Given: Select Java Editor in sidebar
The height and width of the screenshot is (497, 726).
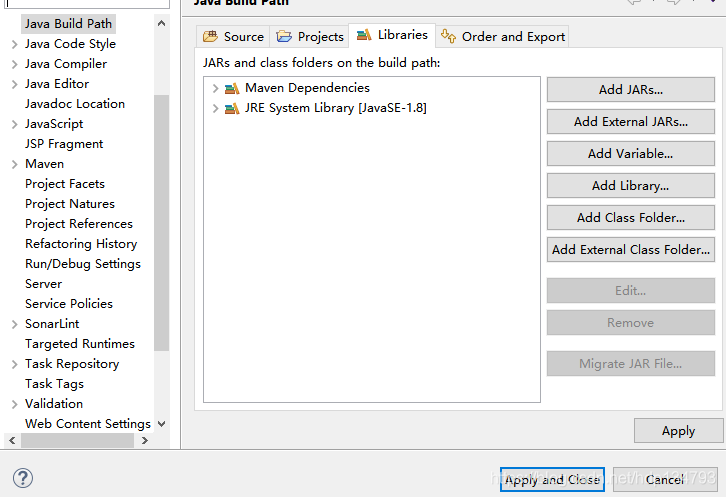Looking at the screenshot, I should coord(57,84).
